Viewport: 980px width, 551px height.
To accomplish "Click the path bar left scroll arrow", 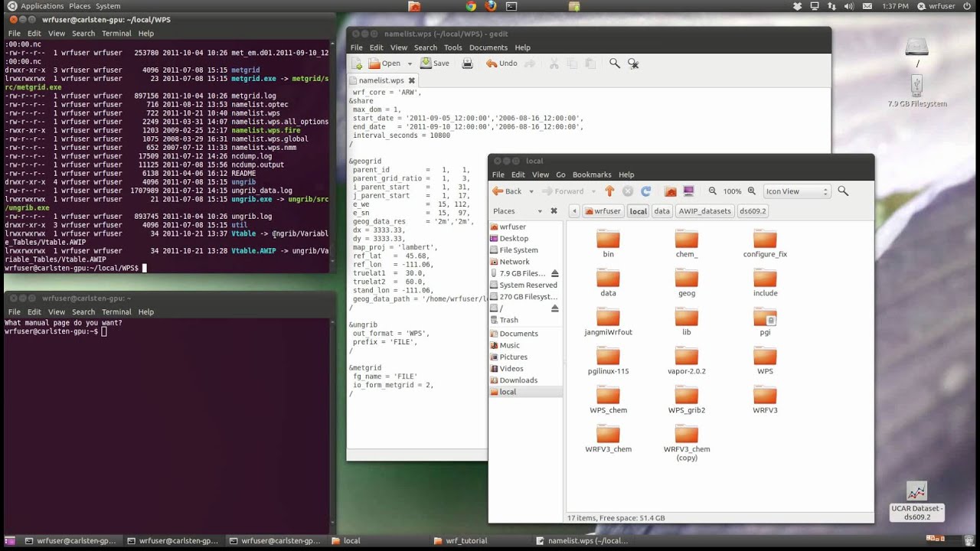I will [574, 211].
